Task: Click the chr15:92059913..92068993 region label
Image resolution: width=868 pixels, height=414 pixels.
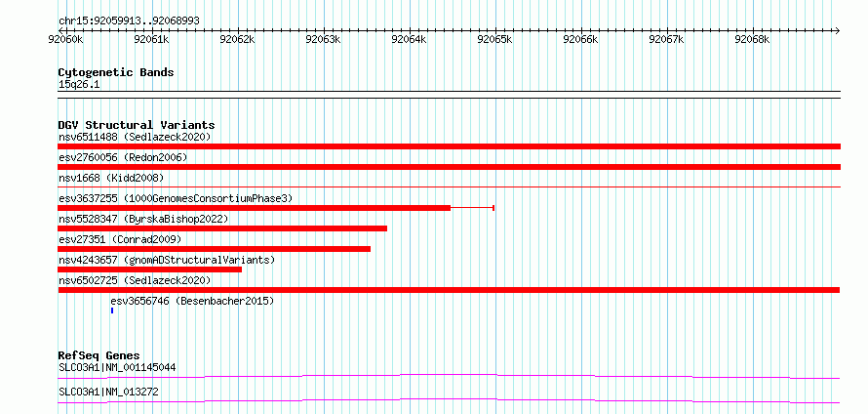Action: point(129,21)
